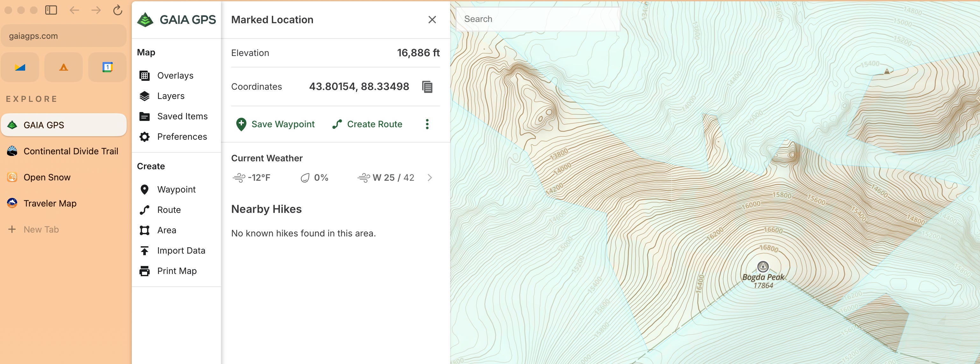
Task: Click the Create Route squiggle icon
Action: pos(337,124)
